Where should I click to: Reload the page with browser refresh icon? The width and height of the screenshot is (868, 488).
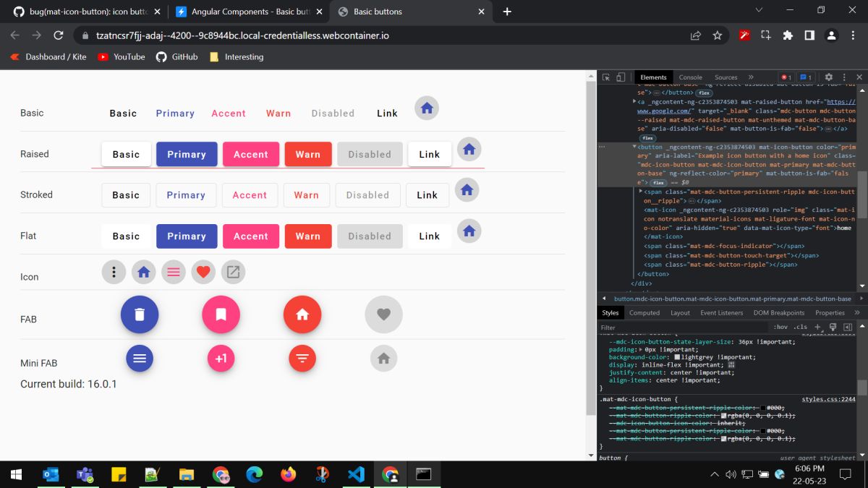[59, 35]
